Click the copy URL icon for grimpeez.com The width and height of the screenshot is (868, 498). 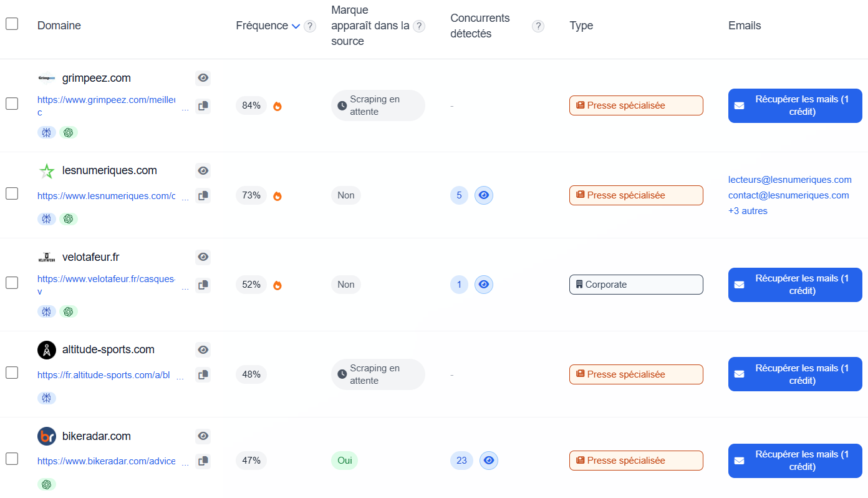(203, 106)
